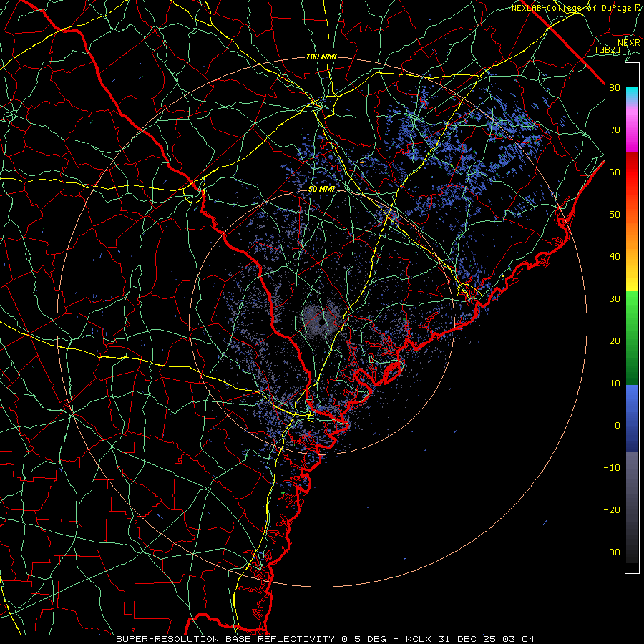Image resolution: width=644 pixels, height=644 pixels.
Task: Click the 10 value on the dBZ scale
Action: (615, 384)
